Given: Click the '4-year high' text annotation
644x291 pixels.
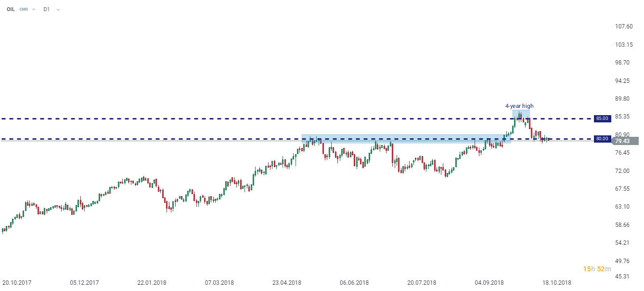Looking at the screenshot, I should click(519, 106).
